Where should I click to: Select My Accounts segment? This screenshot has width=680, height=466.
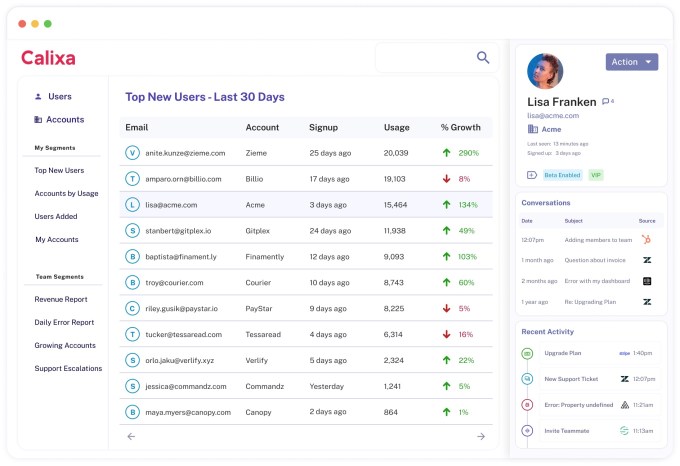pyautogui.click(x=57, y=239)
